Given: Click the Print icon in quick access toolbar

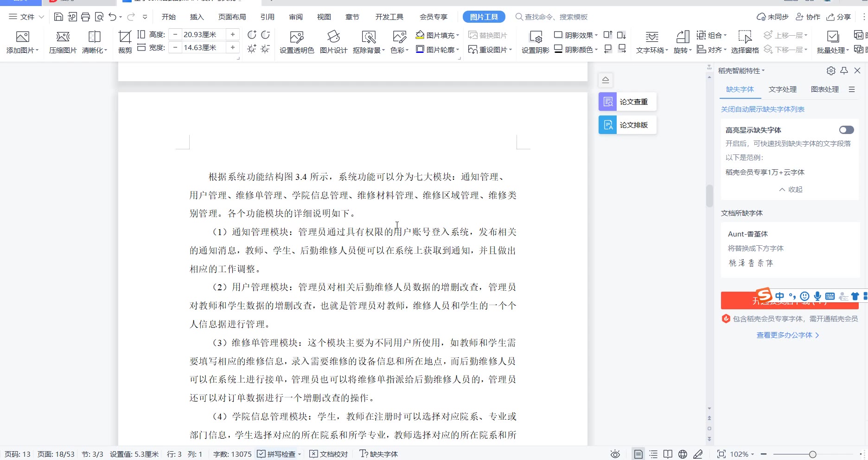Looking at the screenshot, I should [x=85, y=17].
